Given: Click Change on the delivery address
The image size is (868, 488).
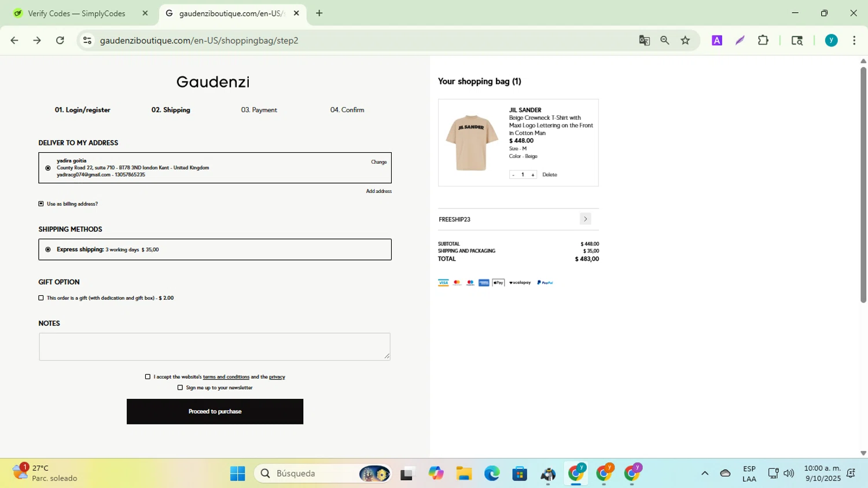Looking at the screenshot, I should click(x=379, y=162).
